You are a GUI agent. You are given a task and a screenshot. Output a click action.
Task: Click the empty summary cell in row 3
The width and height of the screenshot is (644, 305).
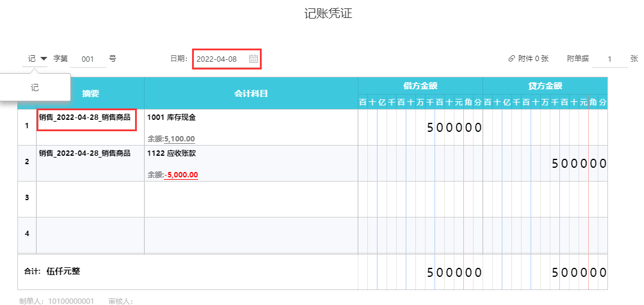(x=90, y=199)
